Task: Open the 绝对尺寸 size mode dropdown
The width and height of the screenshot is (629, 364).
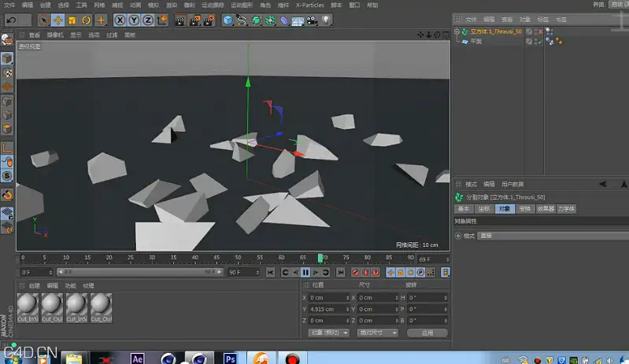Action: (x=378, y=333)
